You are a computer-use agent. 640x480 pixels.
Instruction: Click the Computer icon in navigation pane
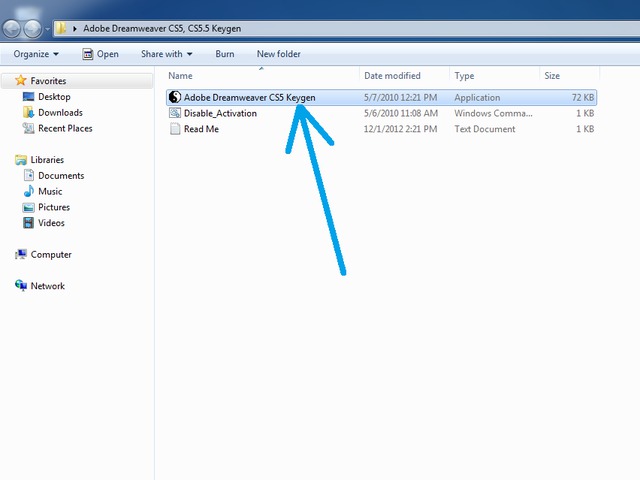click(21, 254)
